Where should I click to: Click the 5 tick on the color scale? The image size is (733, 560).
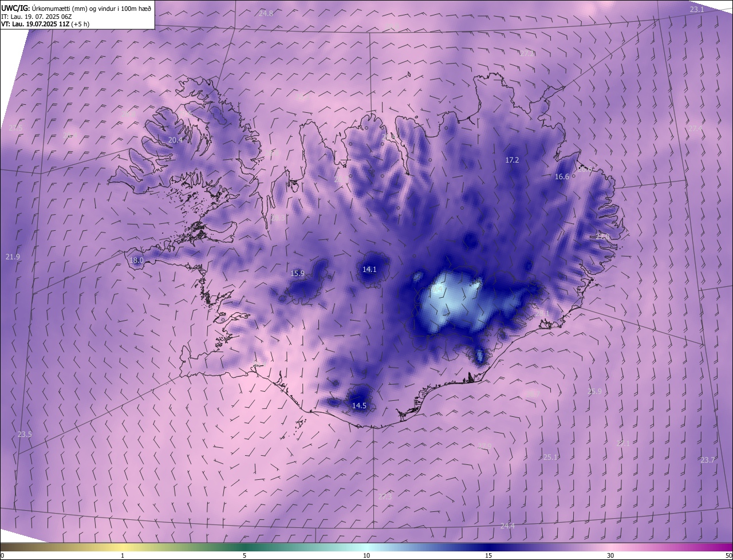pos(245,555)
